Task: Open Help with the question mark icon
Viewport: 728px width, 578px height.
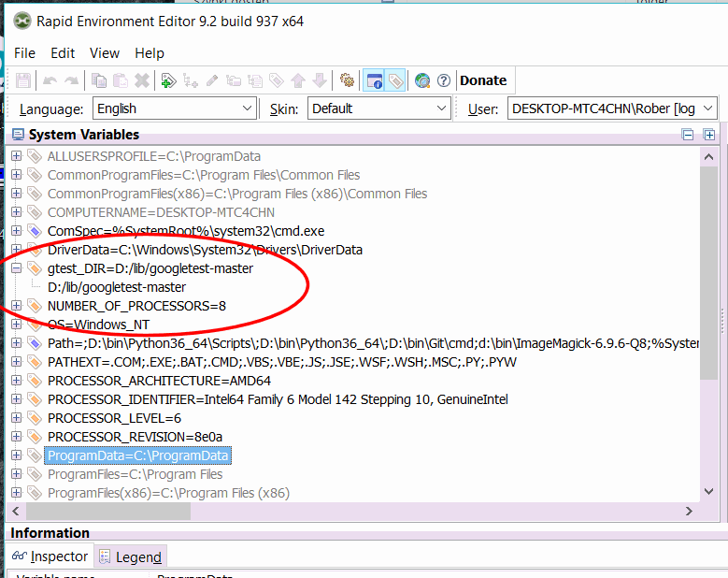Action: tap(443, 80)
